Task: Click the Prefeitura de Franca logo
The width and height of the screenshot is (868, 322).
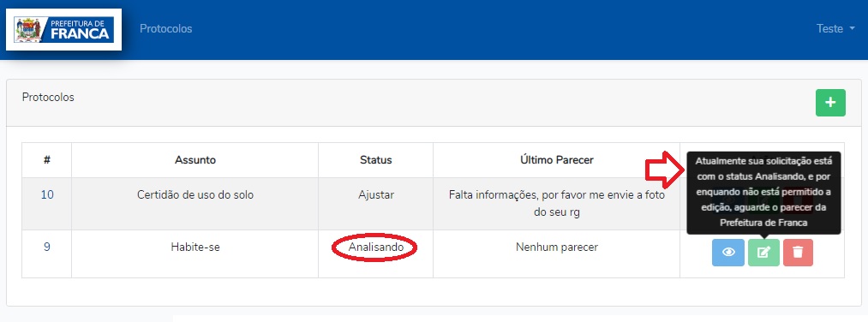Action: [x=63, y=30]
